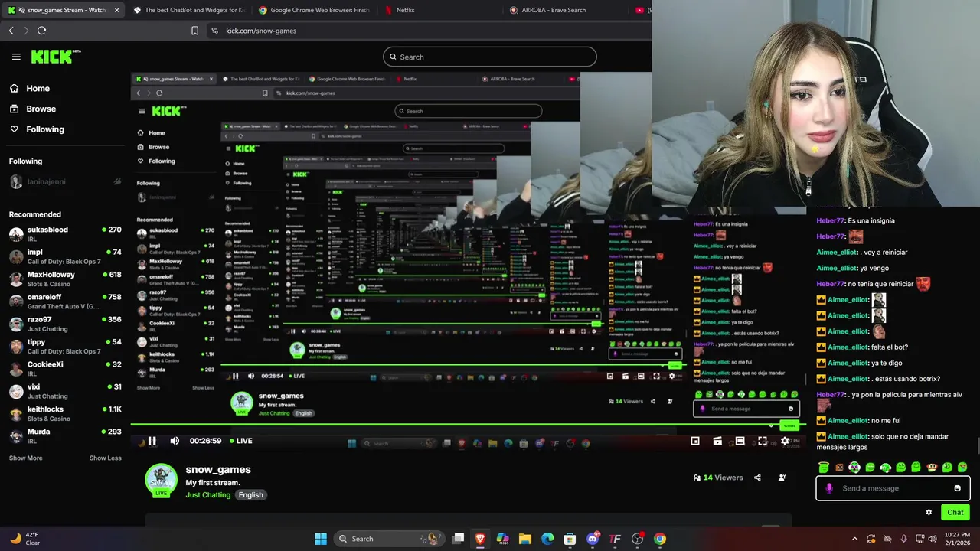Open the emoji picker in chat input
This screenshot has height=551, width=980.
[x=957, y=488]
